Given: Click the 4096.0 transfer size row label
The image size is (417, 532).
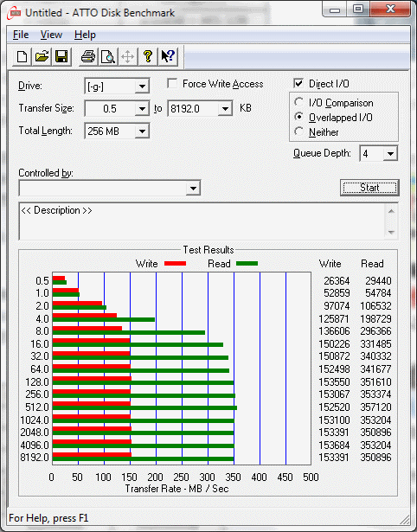Looking at the screenshot, I should (x=35, y=445).
